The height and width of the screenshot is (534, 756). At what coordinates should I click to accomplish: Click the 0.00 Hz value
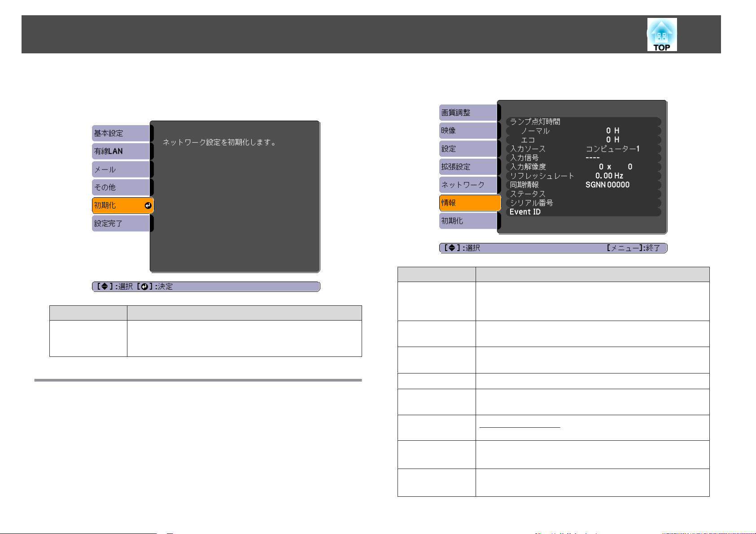pyautogui.click(x=609, y=176)
